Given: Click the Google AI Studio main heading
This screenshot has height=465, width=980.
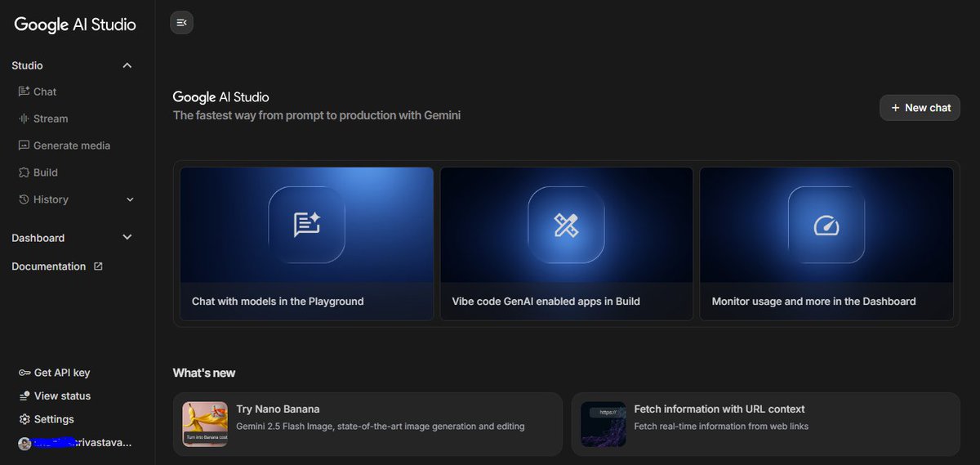Looking at the screenshot, I should pyautogui.click(x=220, y=97).
